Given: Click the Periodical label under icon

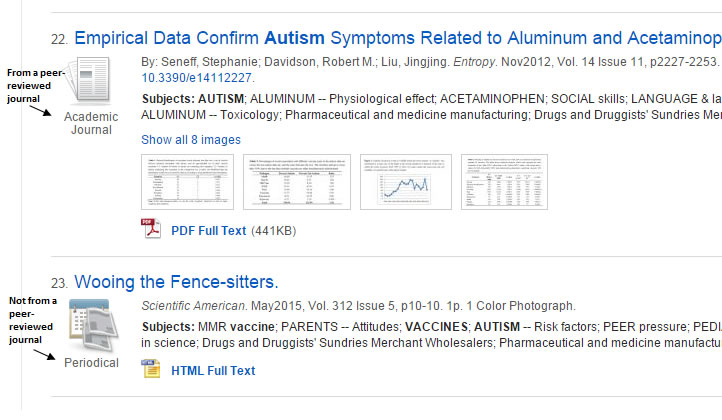Looking at the screenshot, I should (91, 363).
